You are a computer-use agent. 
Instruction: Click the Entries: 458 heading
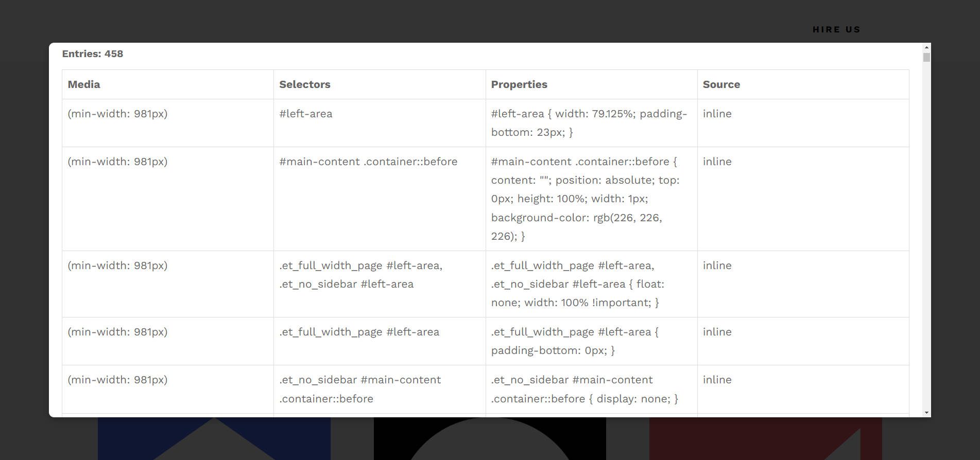pyautogui.click(x=93, y=54)
